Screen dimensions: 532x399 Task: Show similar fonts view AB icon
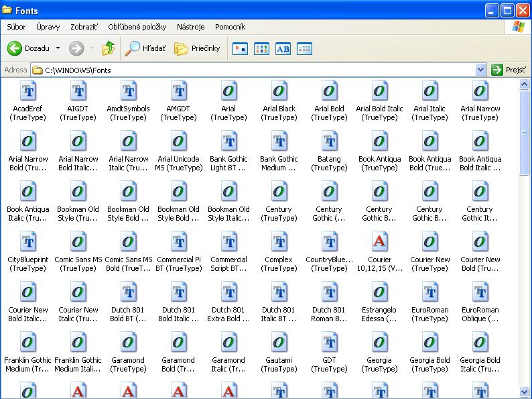[283, 49]
